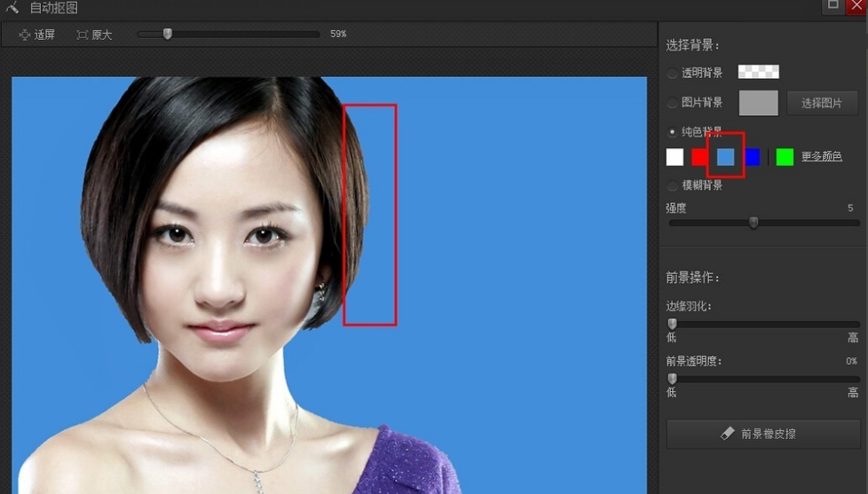Select the 透明背景 transparent background option
The width and height of the screenshot is (868, 494).
673,73
